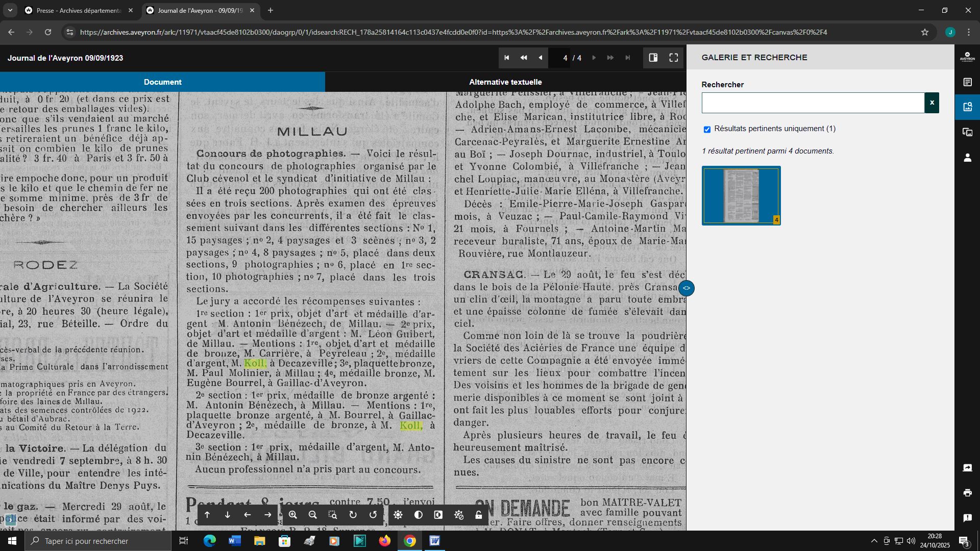
Task: Show hidden system tray icons
Action: 874,541
